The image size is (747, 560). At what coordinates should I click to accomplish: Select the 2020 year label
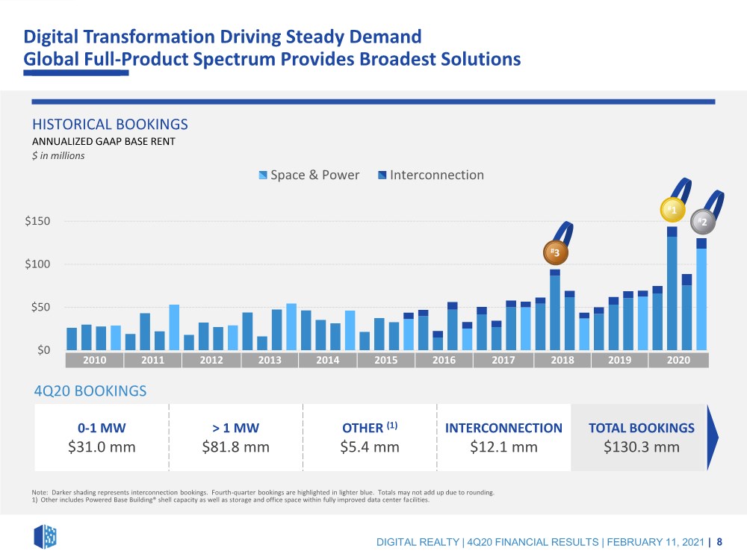(x=678, y=360)
